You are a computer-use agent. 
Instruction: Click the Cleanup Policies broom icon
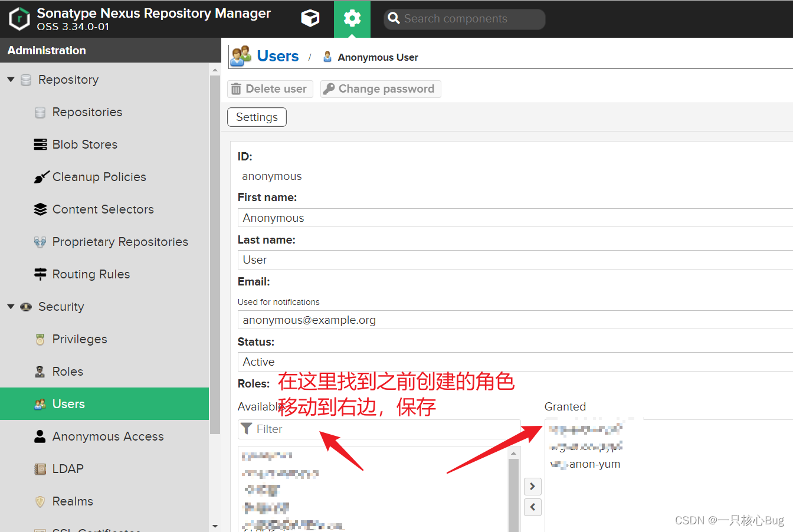point(41,177)
